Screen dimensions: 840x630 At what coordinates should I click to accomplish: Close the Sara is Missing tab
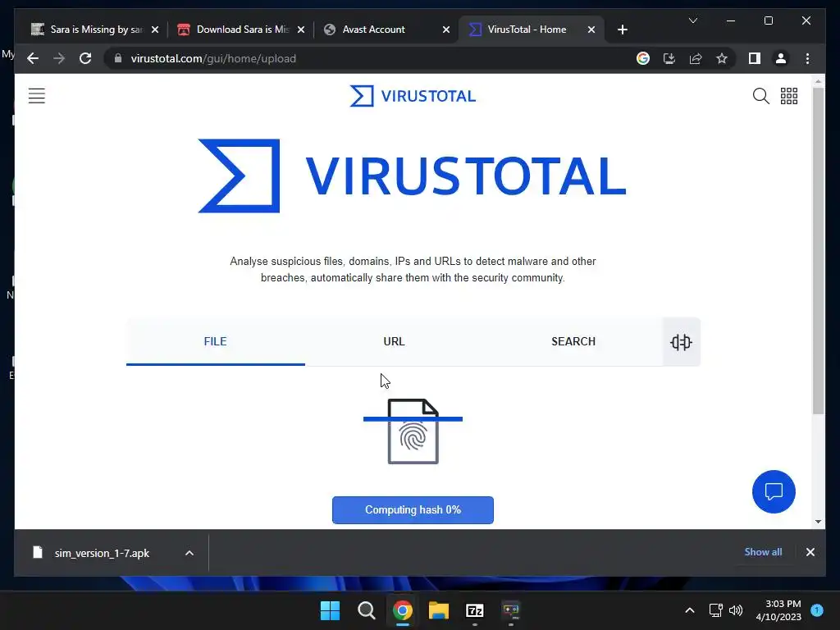pos(155,30)
